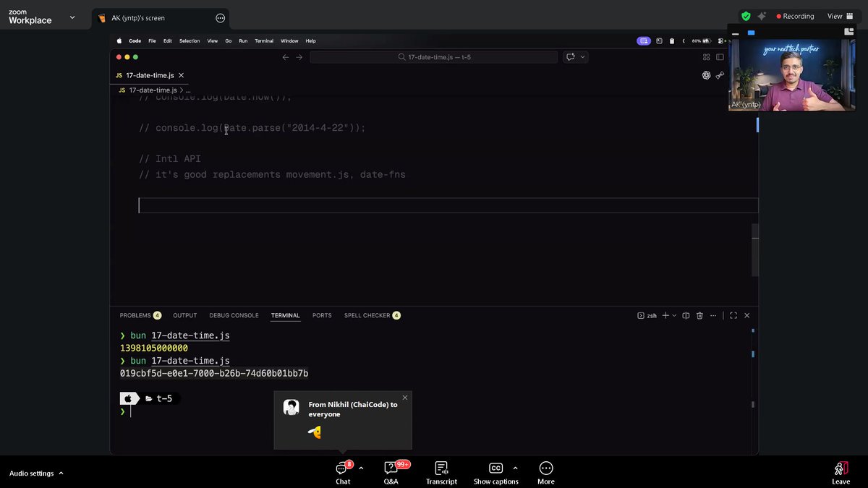Expand the Chat options arrow
Screen dimensions: 868x488
[361, 468]
